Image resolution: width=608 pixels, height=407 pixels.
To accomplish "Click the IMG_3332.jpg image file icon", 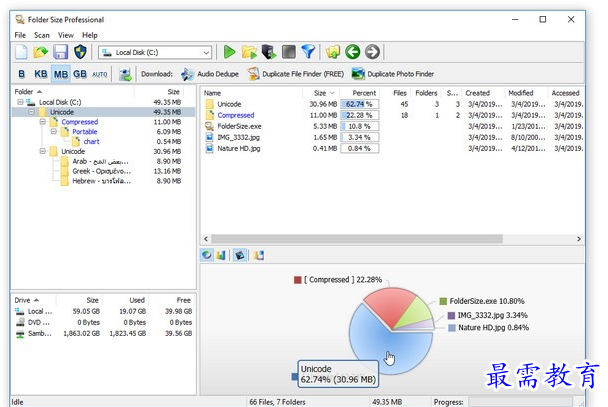I will (209, 137).
